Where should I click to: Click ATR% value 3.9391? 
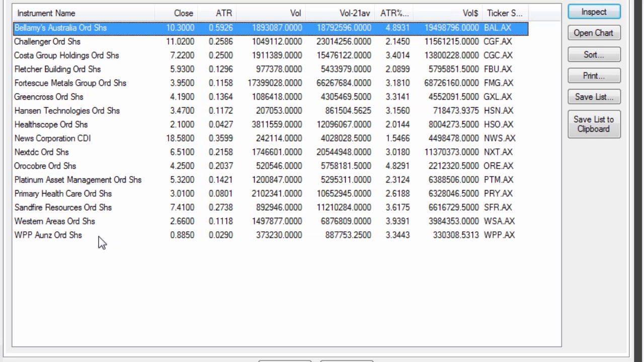[x=397, y=221]
